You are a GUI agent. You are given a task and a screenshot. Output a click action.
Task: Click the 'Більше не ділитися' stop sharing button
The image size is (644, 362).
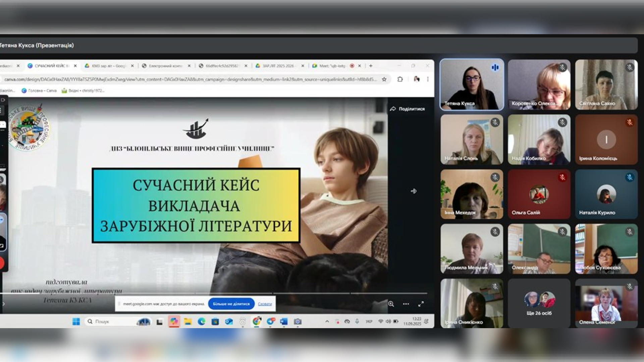coord(231,304)
